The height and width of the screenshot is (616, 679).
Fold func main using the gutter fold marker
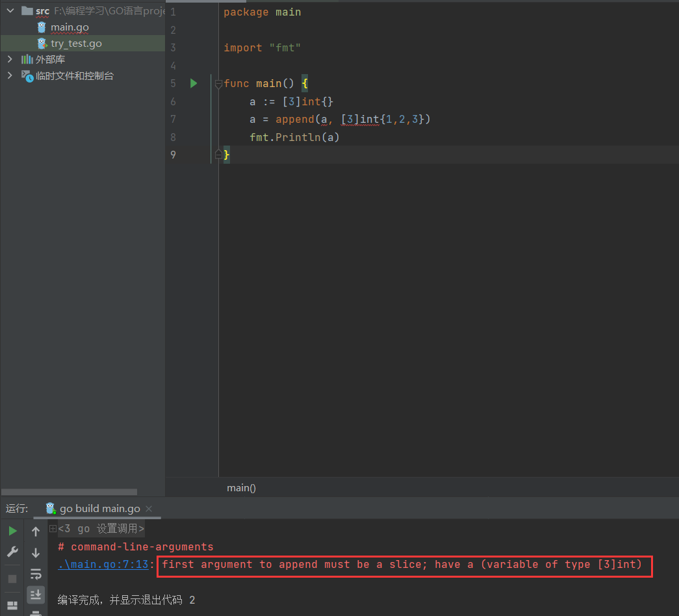pos(219,84)
